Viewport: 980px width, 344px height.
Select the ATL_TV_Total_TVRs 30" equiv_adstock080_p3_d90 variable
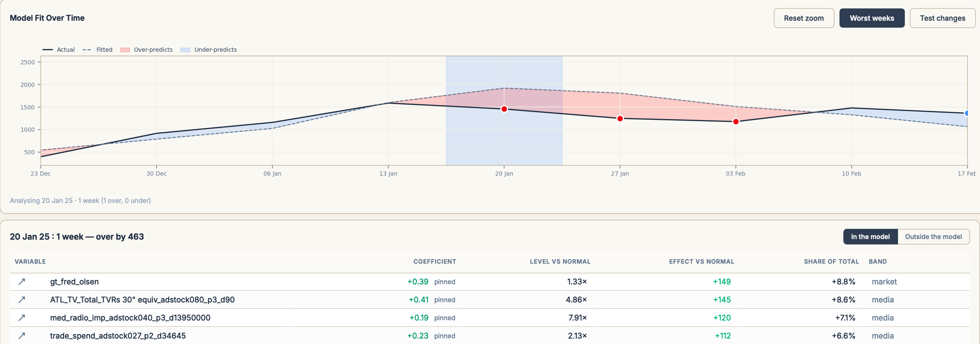[142, 300]
